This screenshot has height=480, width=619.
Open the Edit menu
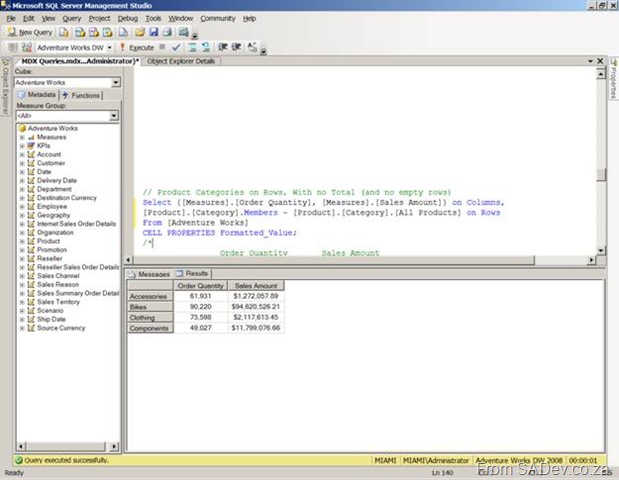point(28,19)
